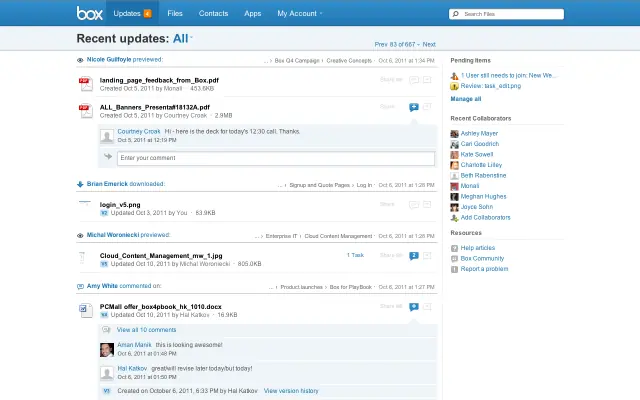The width and height of the screenshot is (640, 400).
Task: Open Charlotte Lilley's collaborator profile
Action: coord(481,165)
